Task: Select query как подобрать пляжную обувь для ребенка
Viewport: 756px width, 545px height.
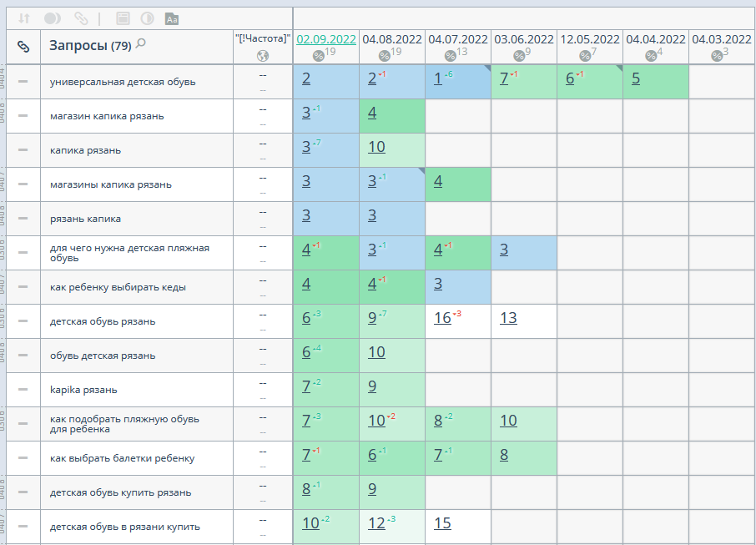Action: [124, 425]
